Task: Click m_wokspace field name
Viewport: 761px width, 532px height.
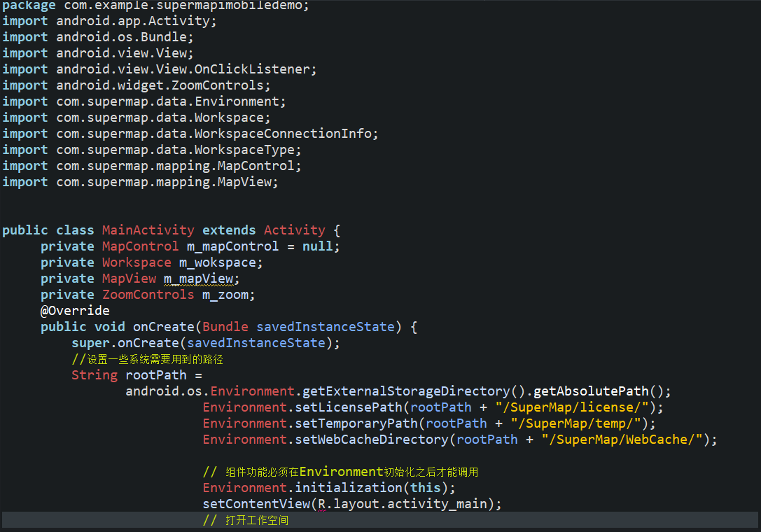Action: click(x=217, y=262)
